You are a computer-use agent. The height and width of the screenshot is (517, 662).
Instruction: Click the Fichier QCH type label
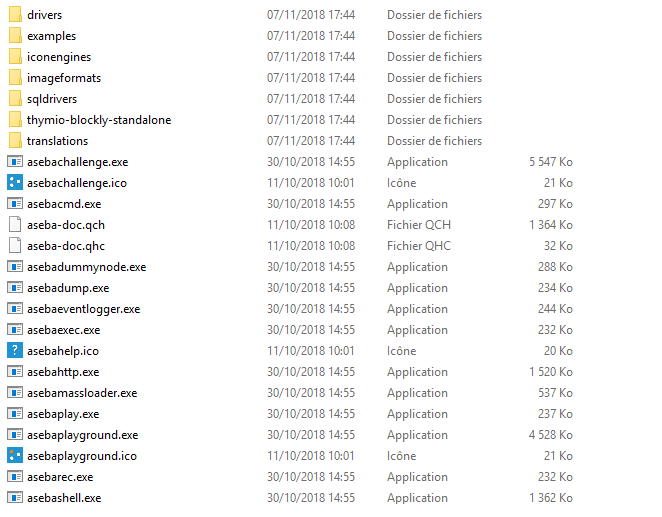coord(419,225)
